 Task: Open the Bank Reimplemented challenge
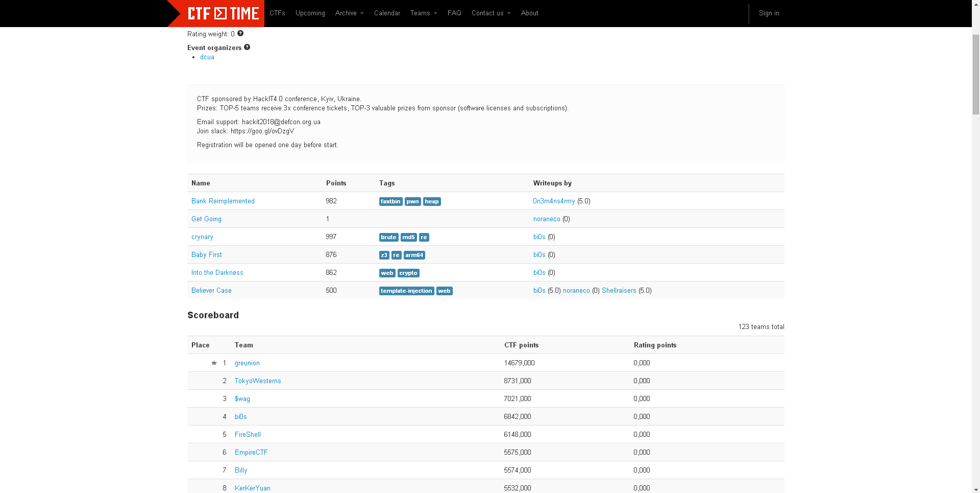[223, 201]
